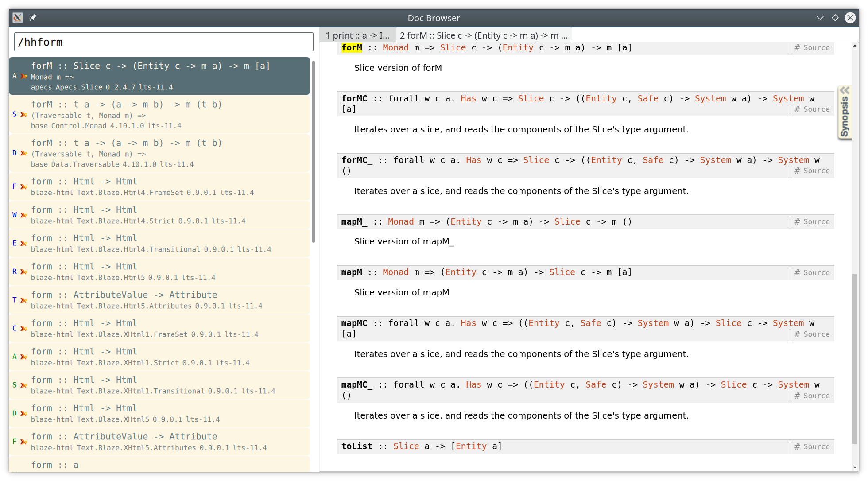The width and height of the screenshot is (868, 481).
Task: Click scroll-up arrow of documentation pane
Action: [855, 46]
